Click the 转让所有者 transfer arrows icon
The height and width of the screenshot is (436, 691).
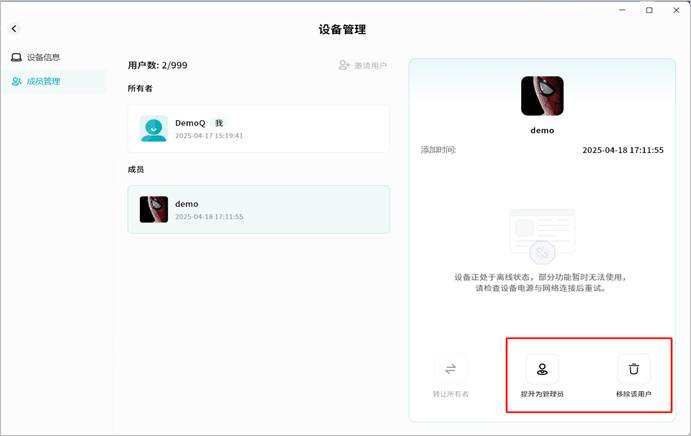(450, 368)
